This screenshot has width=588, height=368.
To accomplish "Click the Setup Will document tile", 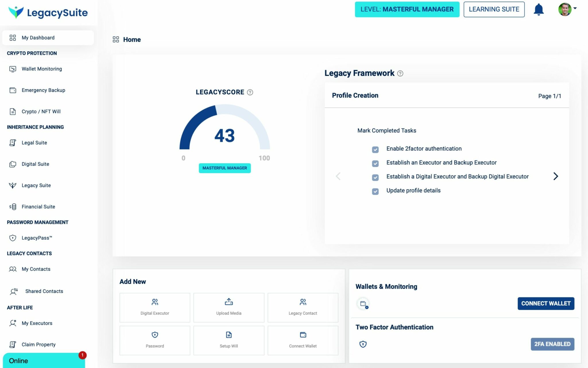I will [229, 340].
